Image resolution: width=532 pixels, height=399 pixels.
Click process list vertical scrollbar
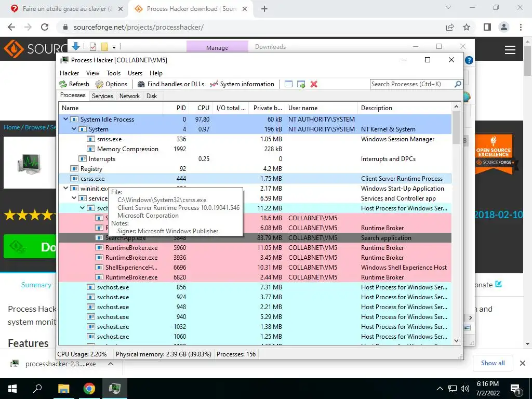coord(456,127)
